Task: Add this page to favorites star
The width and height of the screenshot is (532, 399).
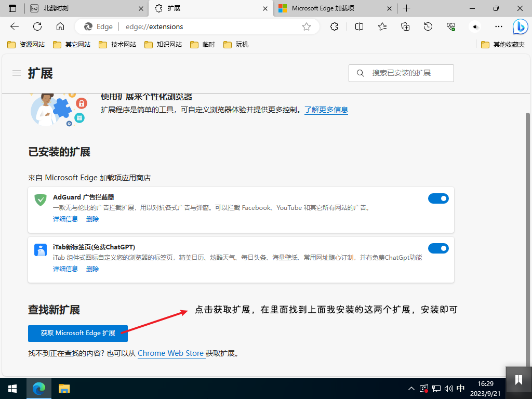Action: 307,26
